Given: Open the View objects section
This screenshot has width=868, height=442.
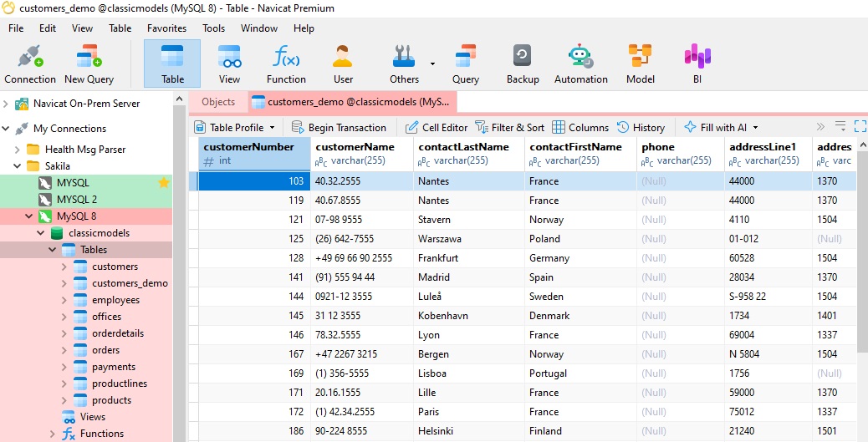Looking at the screenshot, I should coord(229,64).
